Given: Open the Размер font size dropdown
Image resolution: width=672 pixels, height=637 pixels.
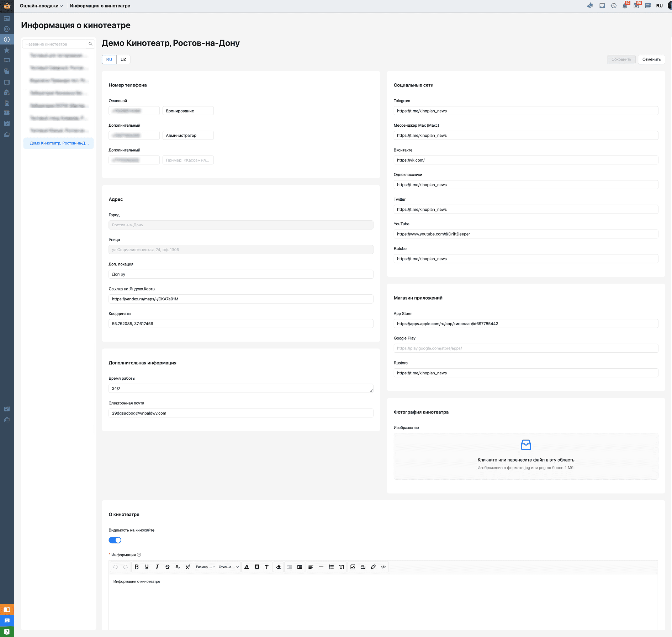Looking at the screenshot, I should [205, 567].
